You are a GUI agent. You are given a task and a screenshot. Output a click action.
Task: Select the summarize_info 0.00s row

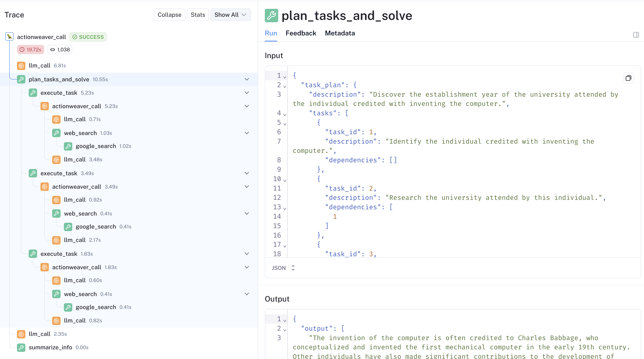pos(129,347)
